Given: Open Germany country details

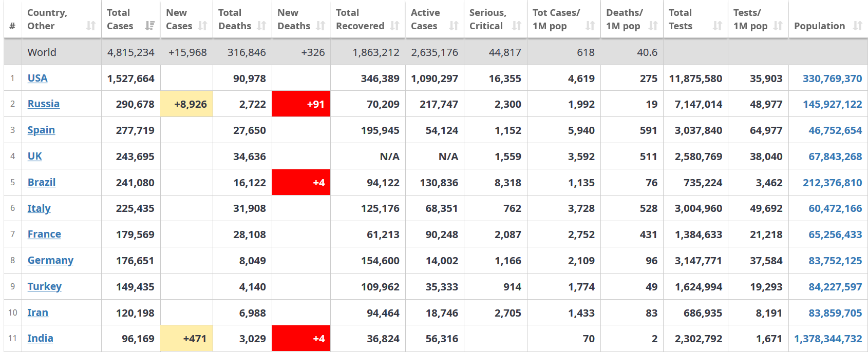Looking at the screenshot, I should tap(50, 260).
